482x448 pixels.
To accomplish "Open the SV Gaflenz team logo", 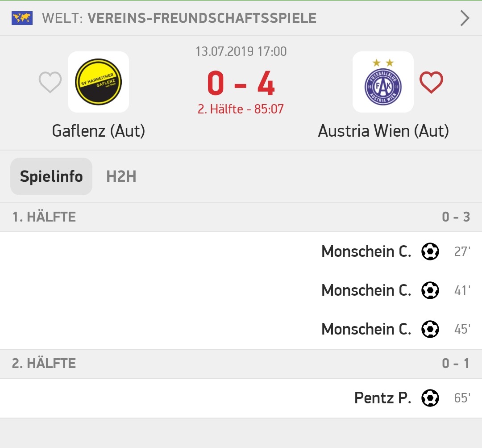I will pyautogui.click(x=98, y=82).
